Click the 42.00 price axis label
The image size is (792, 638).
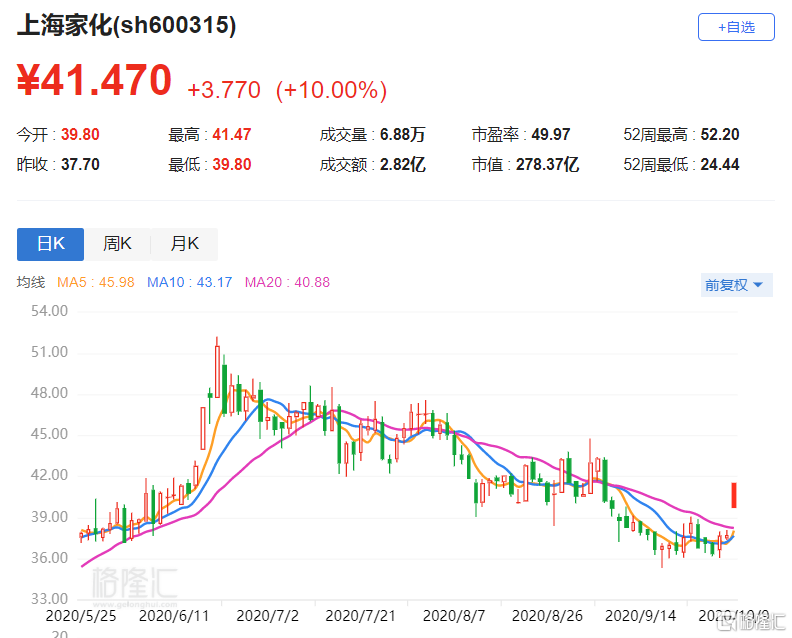50,475
